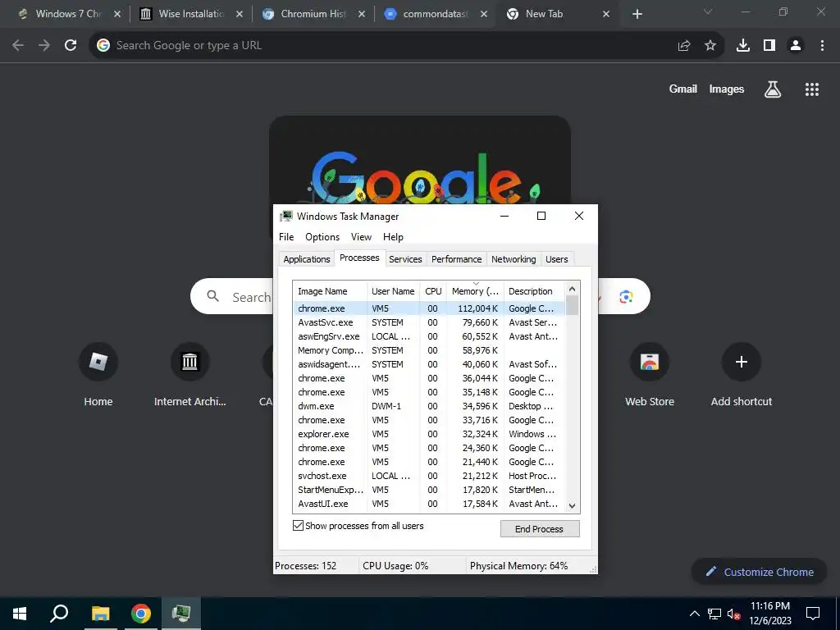Open the Gmail link
840x630 pixels.
point(682,89)
